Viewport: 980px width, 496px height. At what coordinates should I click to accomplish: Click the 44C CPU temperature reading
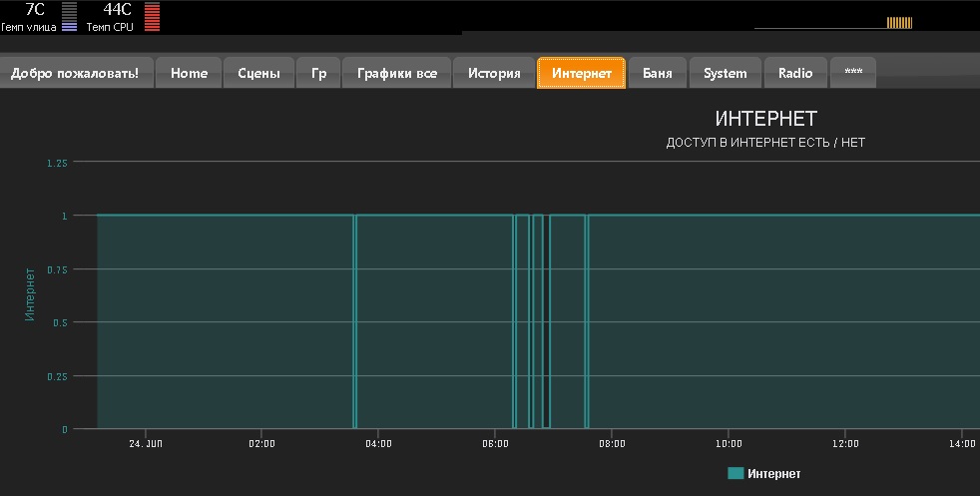coord(118,9)
